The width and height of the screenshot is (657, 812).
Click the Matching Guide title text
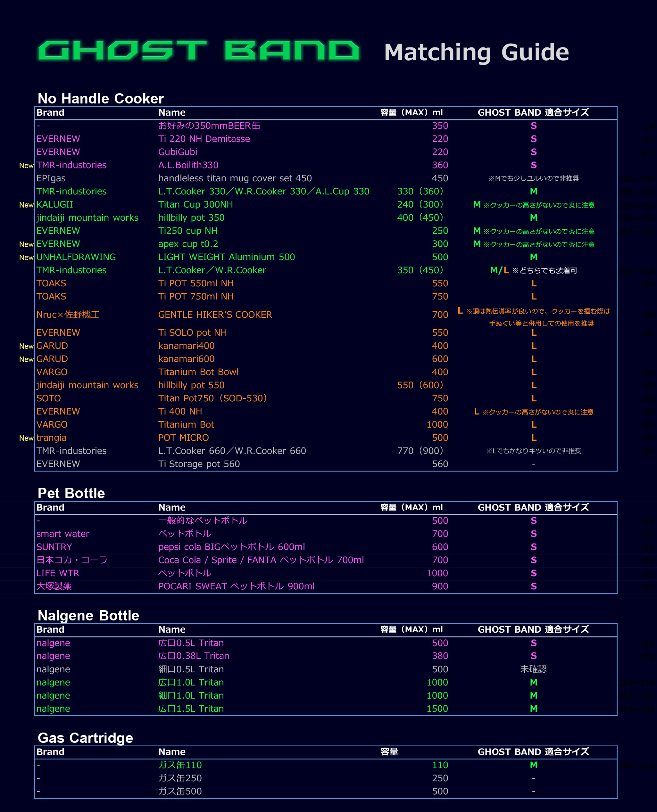[x=476, y=52]
